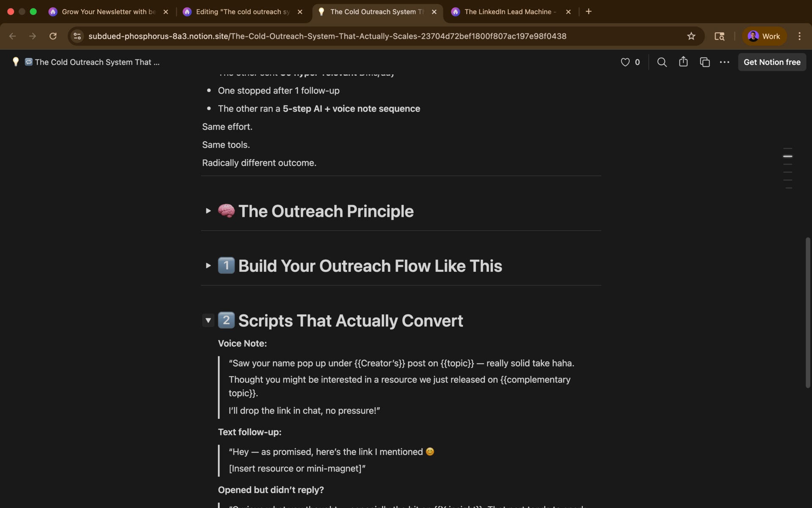812x508 pixels.
Task: Click the page title breadcrumb link
Action: click(97, 62)
